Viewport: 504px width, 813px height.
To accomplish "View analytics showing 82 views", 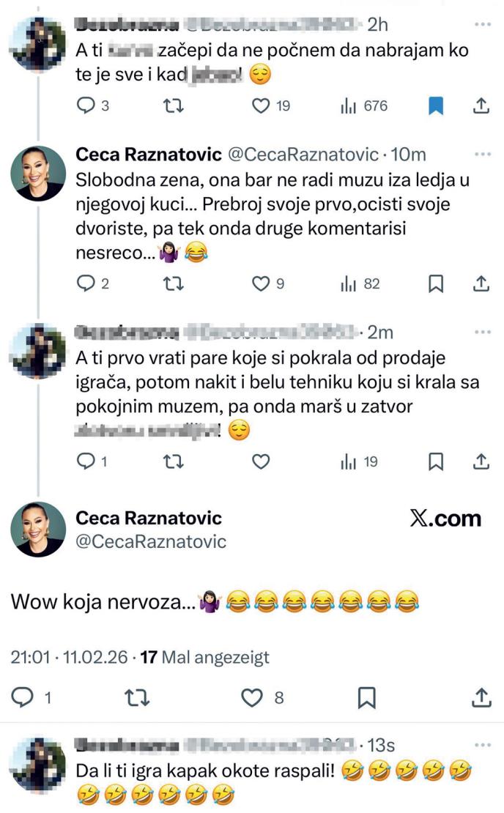I will coord(360,284).
